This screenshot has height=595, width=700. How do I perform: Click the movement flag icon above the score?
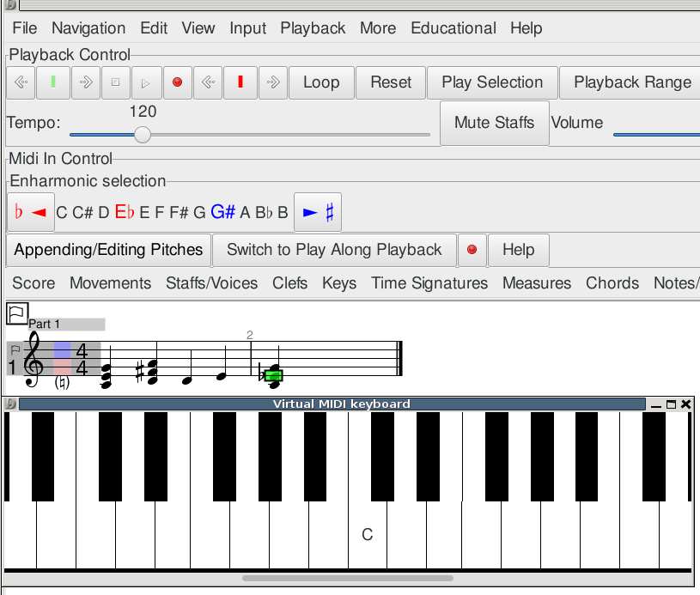(15, 314)
